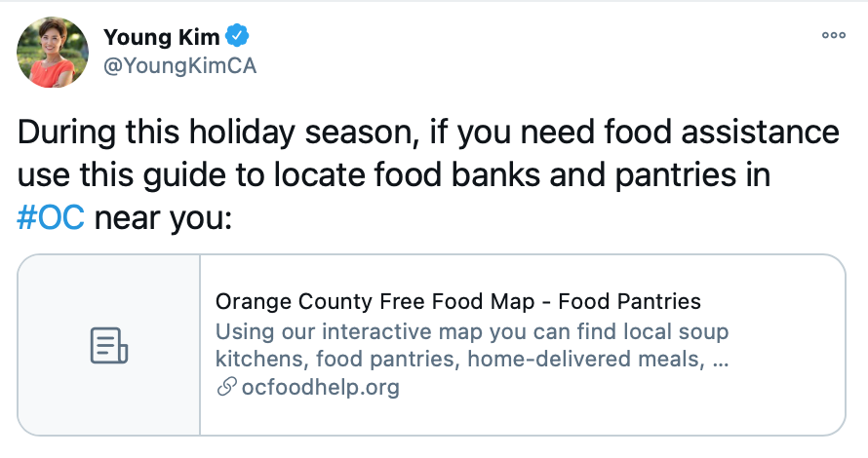Open the @YoungKimCA handle link

coord(179,66)
